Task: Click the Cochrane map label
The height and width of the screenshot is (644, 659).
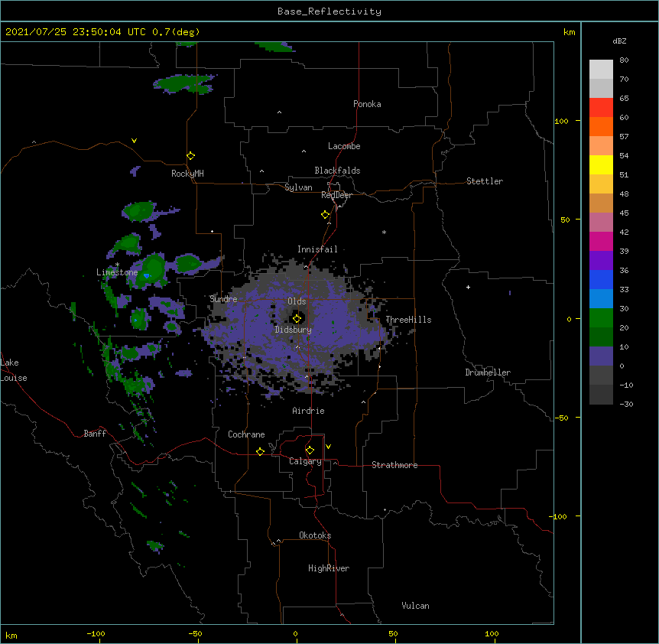Action: click(246, 434)
